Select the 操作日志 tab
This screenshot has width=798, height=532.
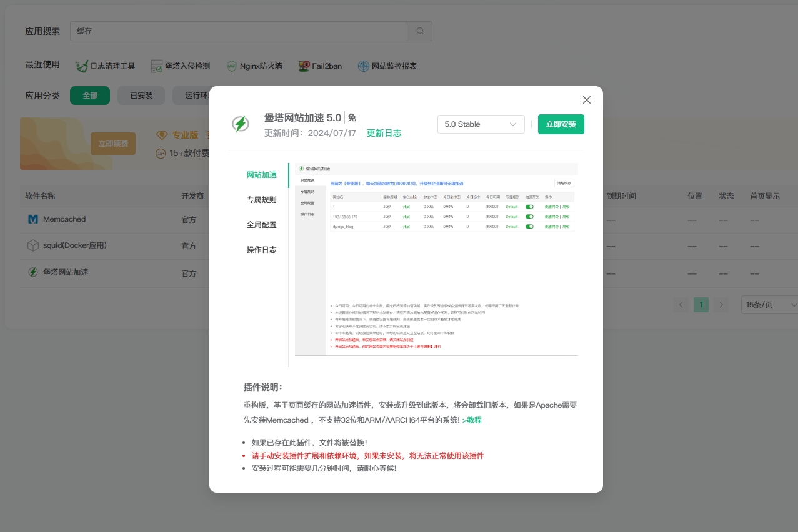pyautogui.click(x=261, y=250)
